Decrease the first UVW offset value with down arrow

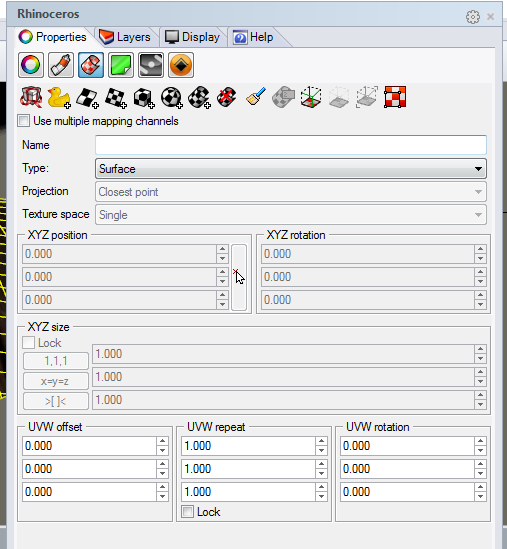162,450
